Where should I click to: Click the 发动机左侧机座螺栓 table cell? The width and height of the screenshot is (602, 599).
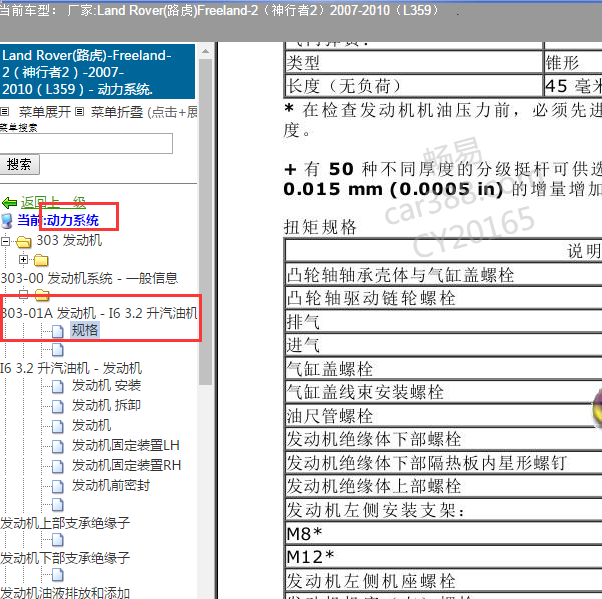(443, 581)
